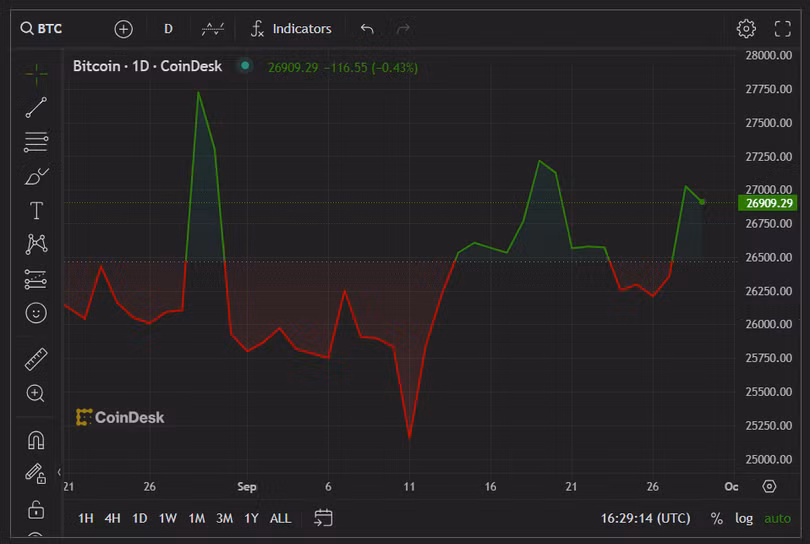Click the market status dot in legend
Viewport: 810px width, 544px height.
[x=245, y=66]
